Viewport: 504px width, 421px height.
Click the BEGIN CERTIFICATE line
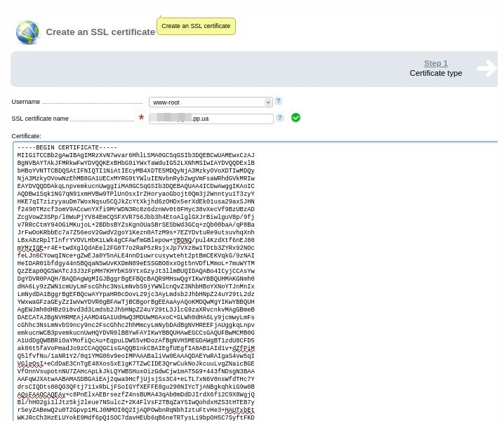[67, 147]
